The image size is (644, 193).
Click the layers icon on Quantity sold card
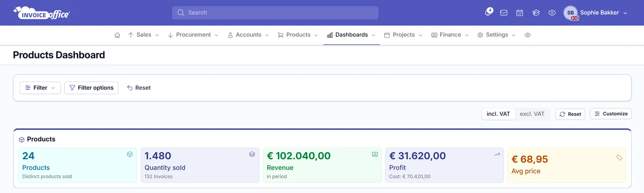252,154
